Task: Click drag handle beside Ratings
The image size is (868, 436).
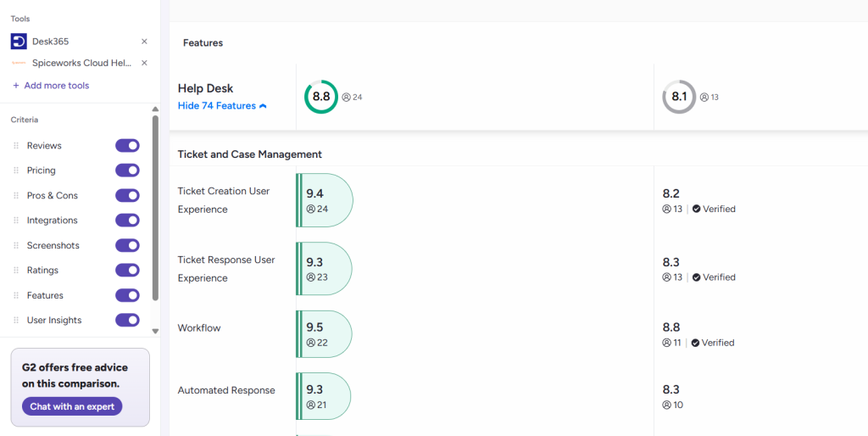Action: 16,271
